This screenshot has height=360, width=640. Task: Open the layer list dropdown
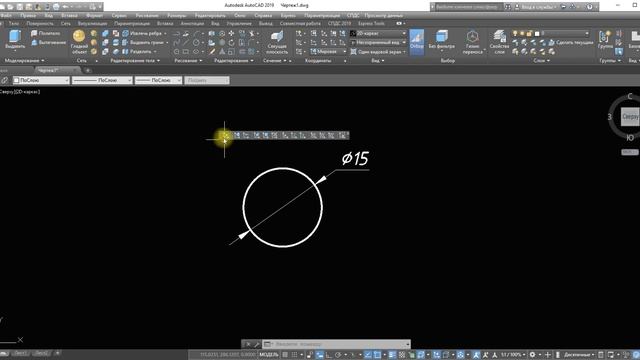point(565,33)
